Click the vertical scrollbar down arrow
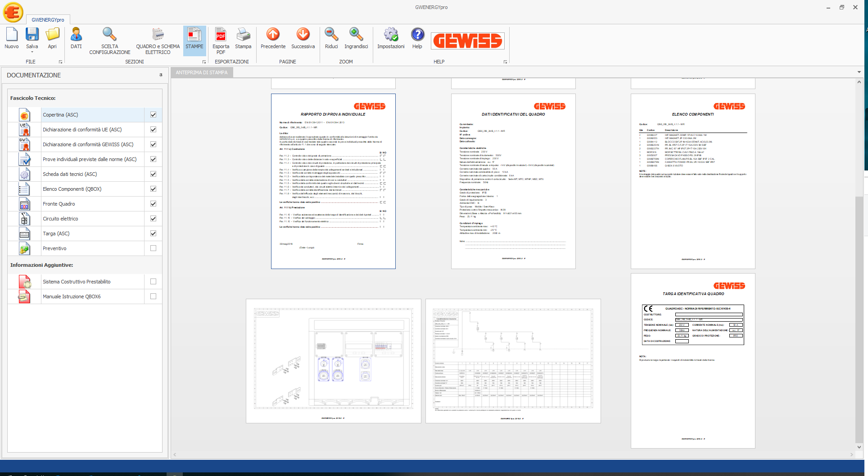 [x=859, y=447]
